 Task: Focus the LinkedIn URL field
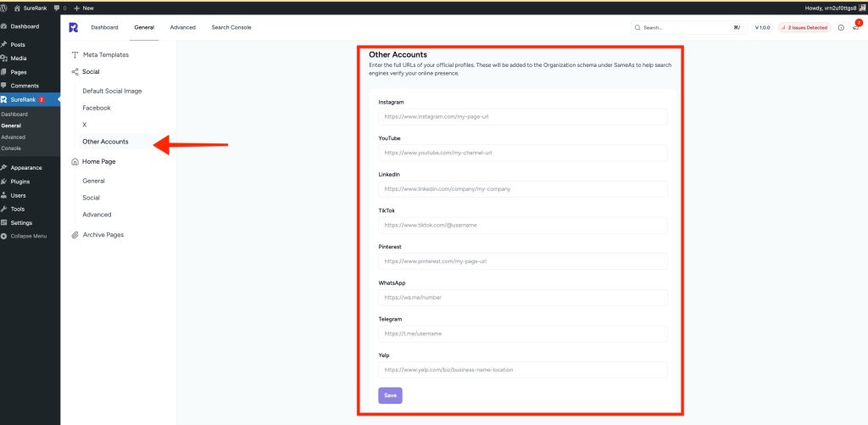[x=522, y=189]
